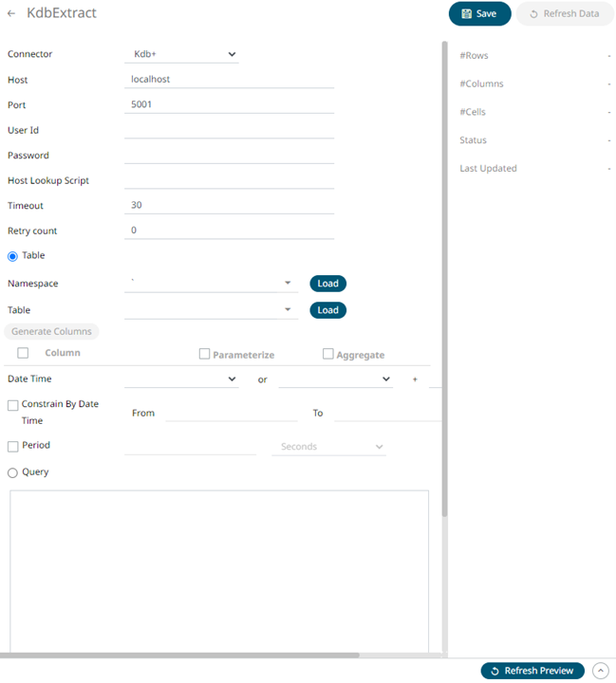The height and width of the screenshot is (683, 616).
Task: Open the Connector dropdown
Action: (182, 55)
